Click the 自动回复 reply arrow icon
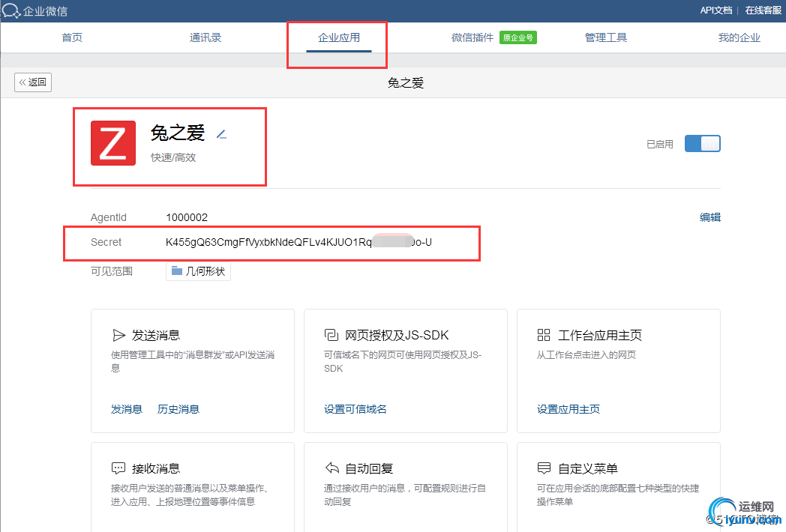 click(331, 468)
